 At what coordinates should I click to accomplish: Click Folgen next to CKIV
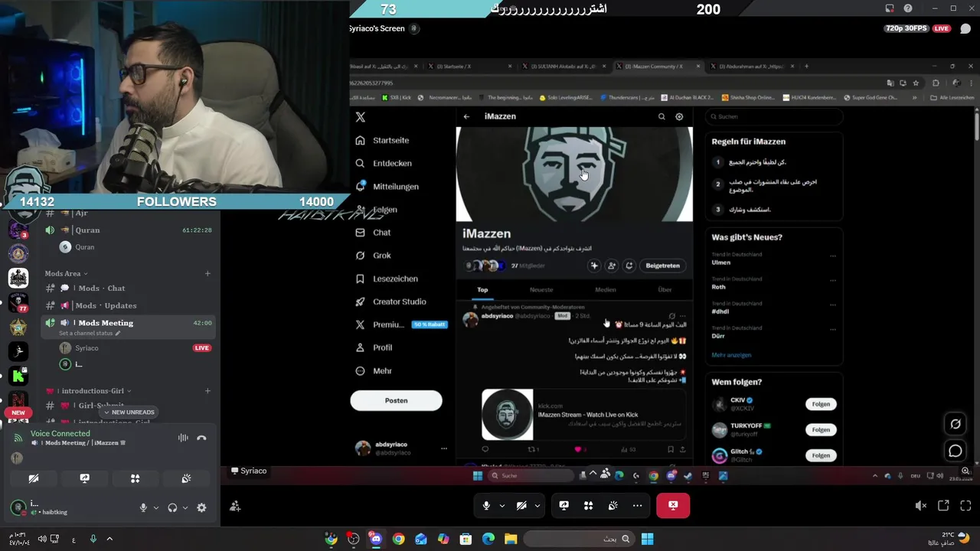[821, 404]
